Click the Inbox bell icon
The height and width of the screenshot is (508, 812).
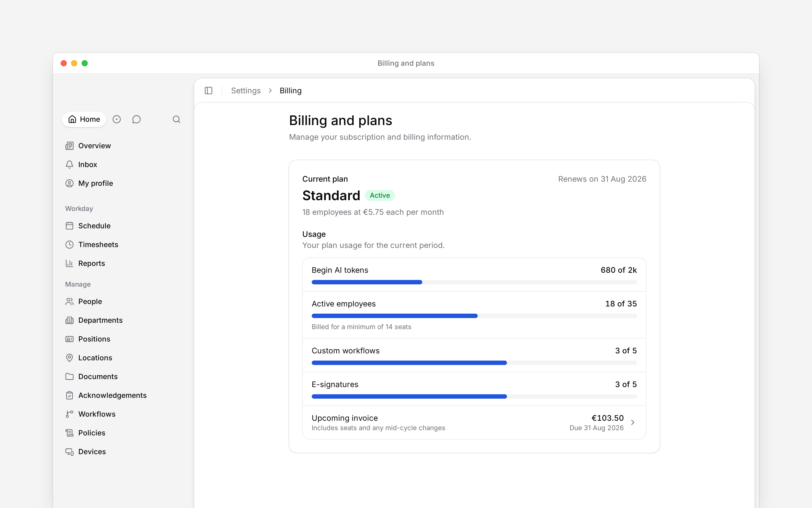(70, 165)
